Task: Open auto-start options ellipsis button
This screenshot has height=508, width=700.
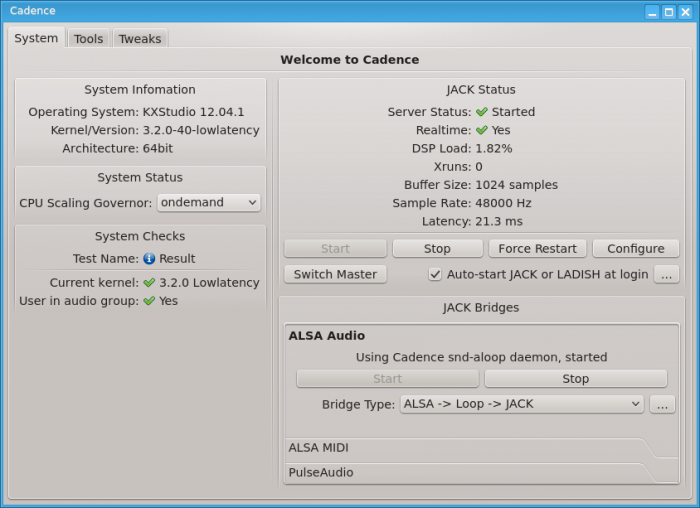Action: 667,275
